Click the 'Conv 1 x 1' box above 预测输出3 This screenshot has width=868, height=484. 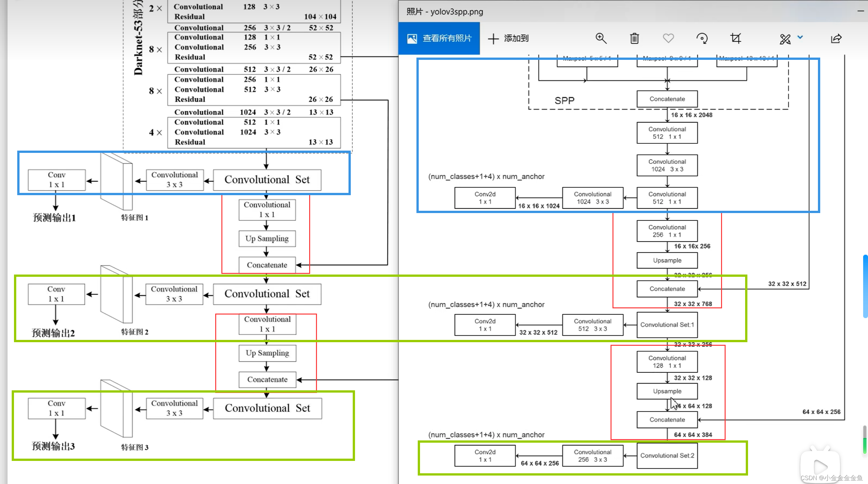[57, 409]
